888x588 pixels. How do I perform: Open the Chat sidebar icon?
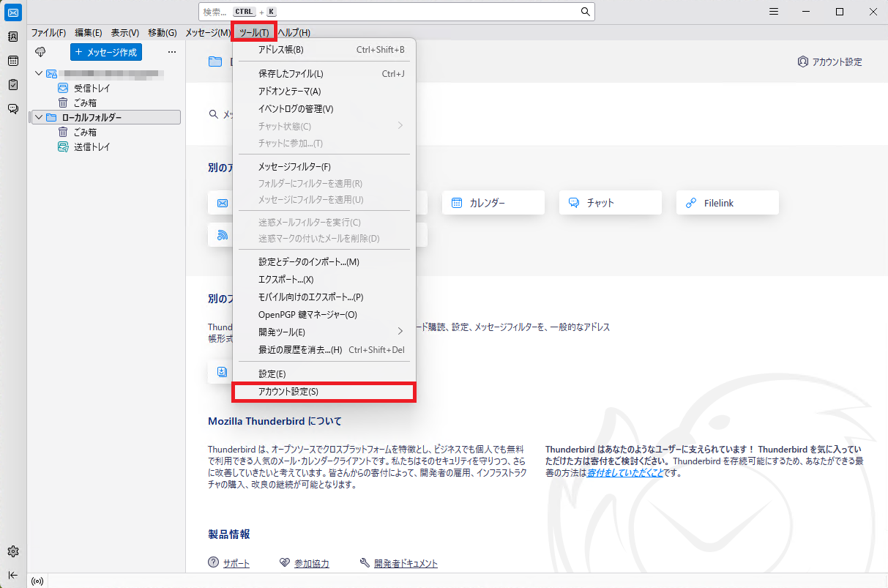[x=12, y=108]
